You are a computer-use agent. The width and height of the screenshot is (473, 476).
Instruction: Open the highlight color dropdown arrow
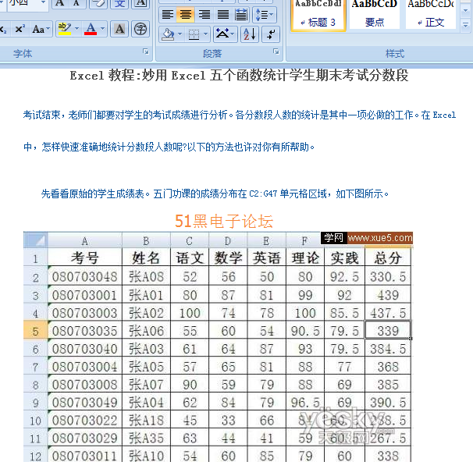coord(76,29)
